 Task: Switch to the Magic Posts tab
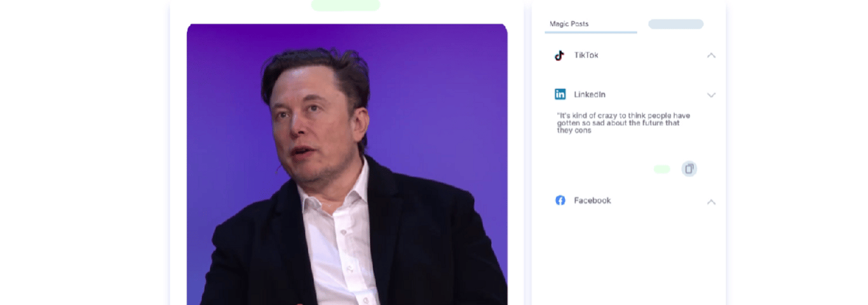[569, 24]
